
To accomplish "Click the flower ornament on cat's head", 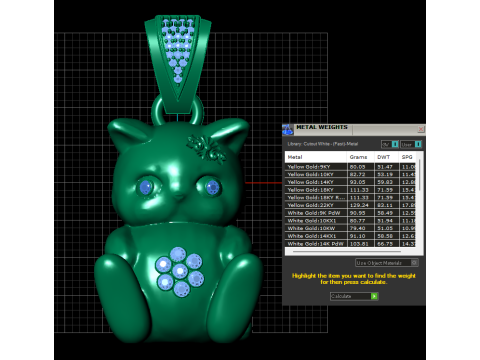I will click(x=207, y=149).
